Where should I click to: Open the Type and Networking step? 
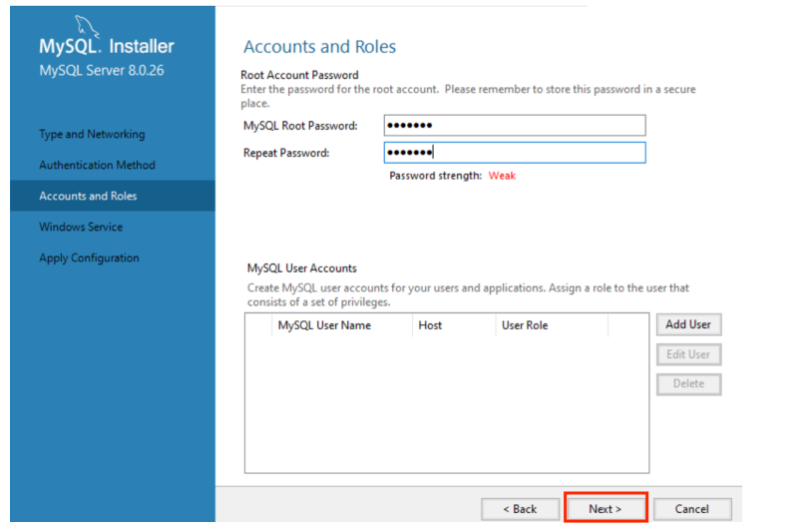pyautogui.click(x=92, y=135)
